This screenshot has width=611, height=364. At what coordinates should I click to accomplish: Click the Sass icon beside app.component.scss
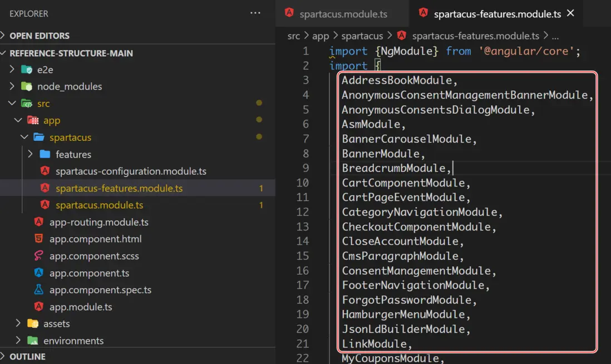click(38, 256)
